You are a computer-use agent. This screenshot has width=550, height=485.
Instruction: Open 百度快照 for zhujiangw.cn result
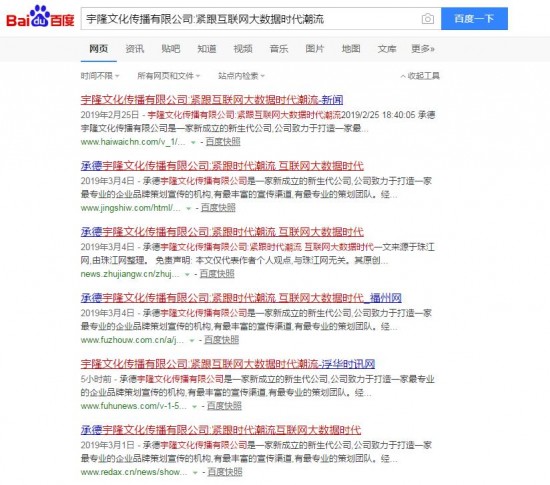217,274
